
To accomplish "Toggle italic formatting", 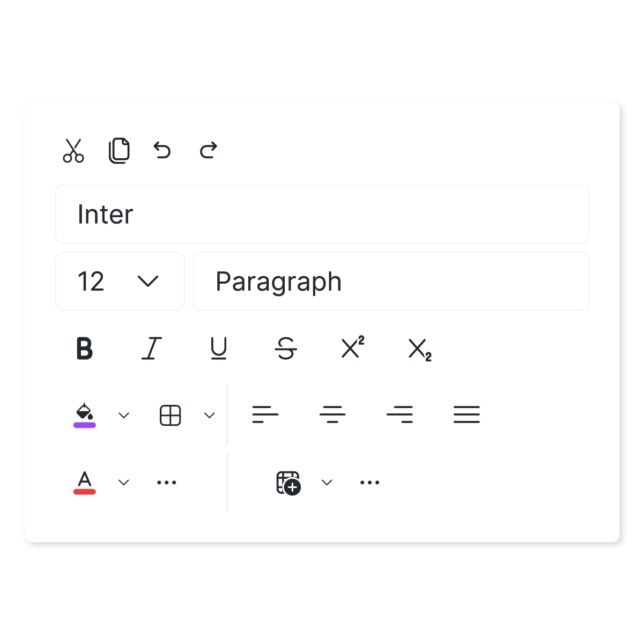I will 152,349.
